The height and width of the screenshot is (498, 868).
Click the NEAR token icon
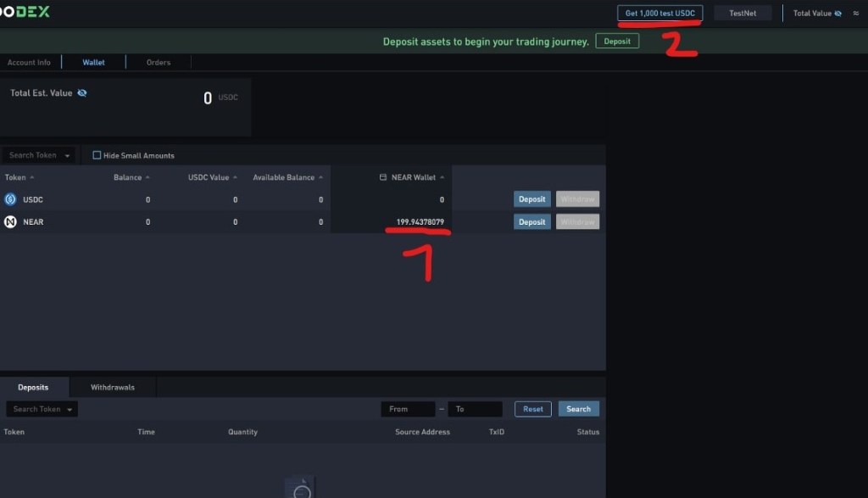point(10,221)
